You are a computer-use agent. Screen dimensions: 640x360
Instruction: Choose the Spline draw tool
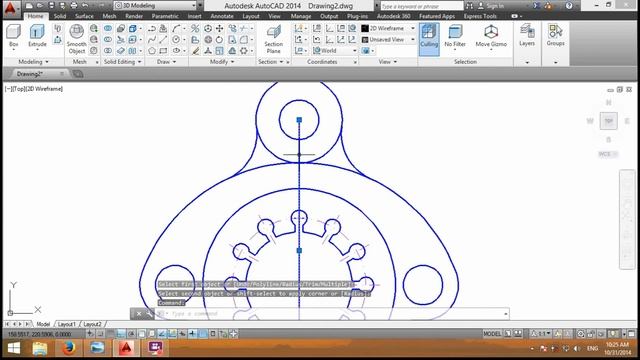point(152,40)
